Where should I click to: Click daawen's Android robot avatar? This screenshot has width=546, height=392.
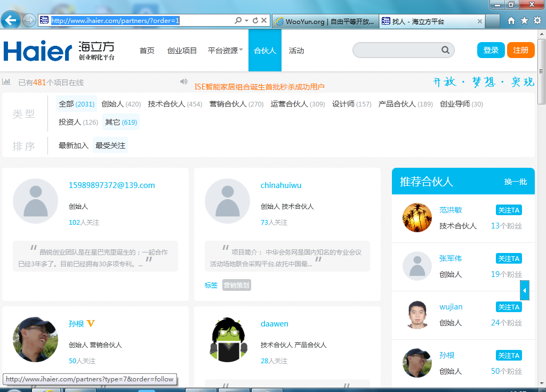pyautogui.click(x=228, y=340)
